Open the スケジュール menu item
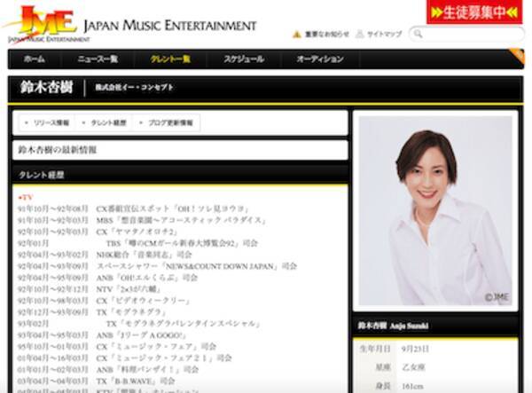 pyautogui.click(x=244, y=59)
